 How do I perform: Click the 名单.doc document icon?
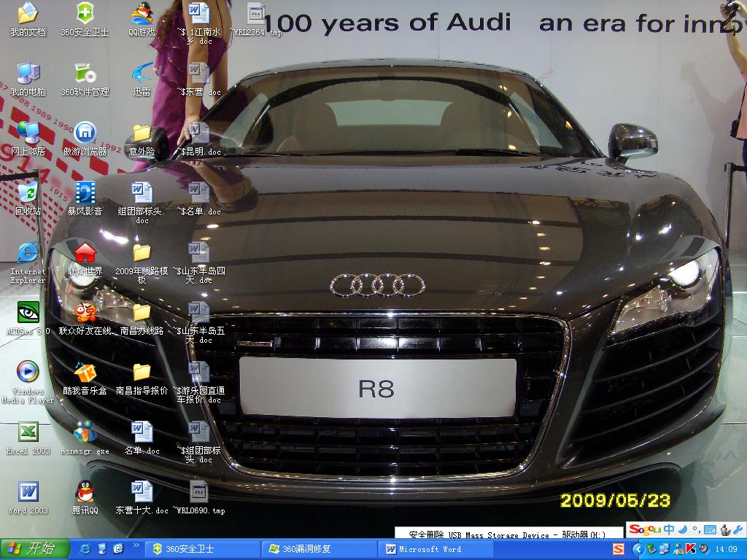coord(142,437)
